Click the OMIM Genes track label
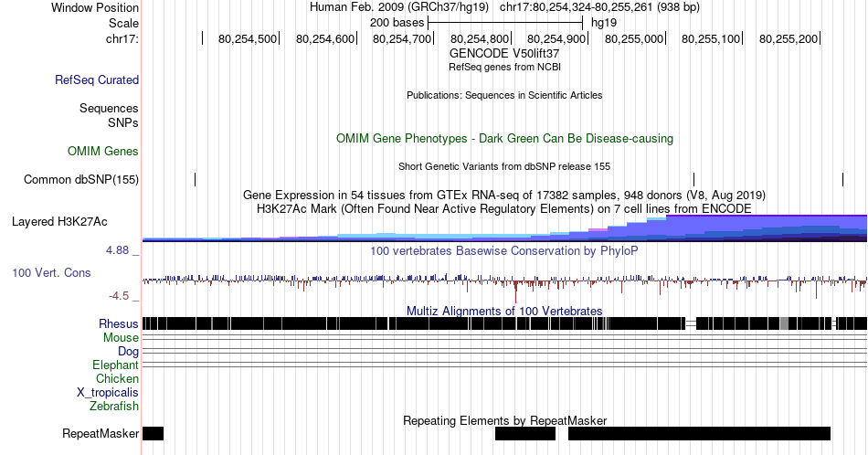This screenshot has width=868, height=455. (103, 151)
